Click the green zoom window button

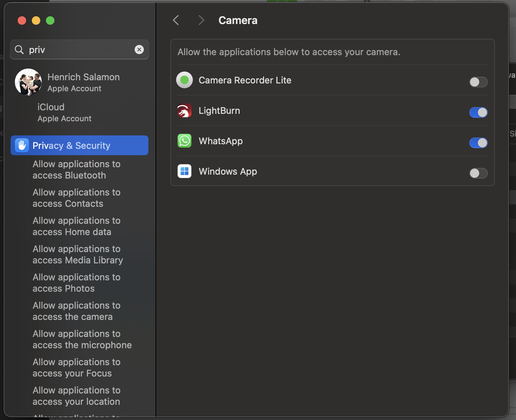click(x=50, y=21)
